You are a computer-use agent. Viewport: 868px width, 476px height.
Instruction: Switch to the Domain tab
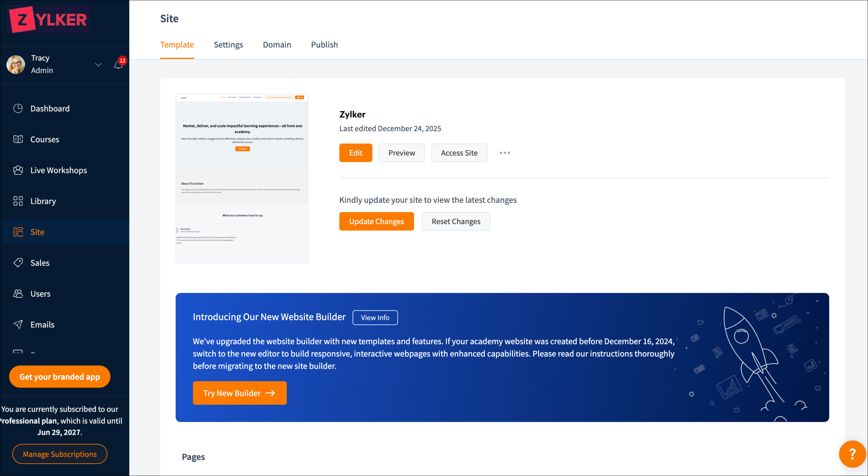tap(277, 45)
